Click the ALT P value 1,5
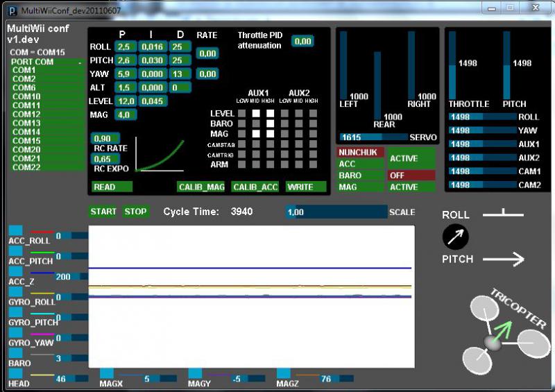The height and width of the screenshot is (392, 555). (x=126, y=87)
